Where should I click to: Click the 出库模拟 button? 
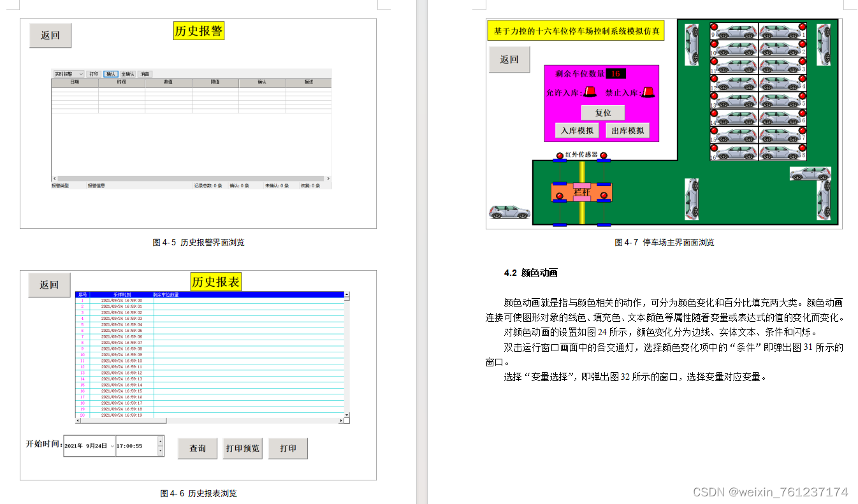pyautogui.click(x=627, y=131)
